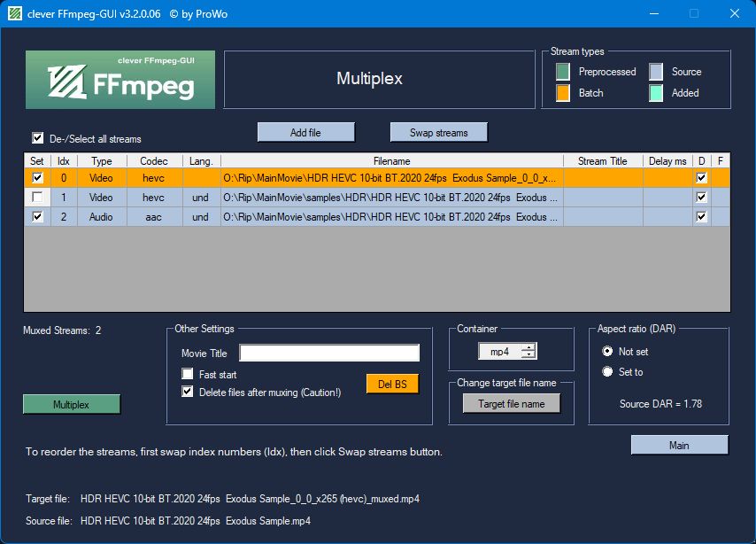Click the Preprocessed color swatch

(562, 72)
